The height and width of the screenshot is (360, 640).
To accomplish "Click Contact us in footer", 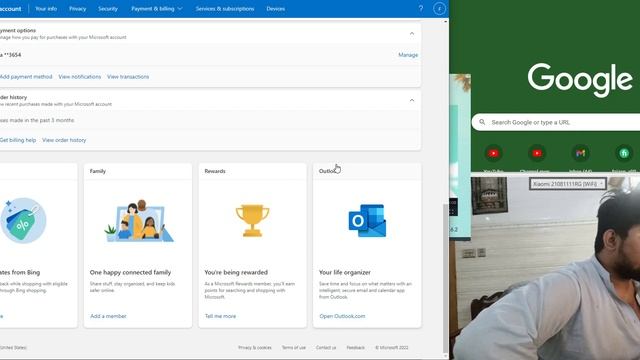I will coord(326,348).
